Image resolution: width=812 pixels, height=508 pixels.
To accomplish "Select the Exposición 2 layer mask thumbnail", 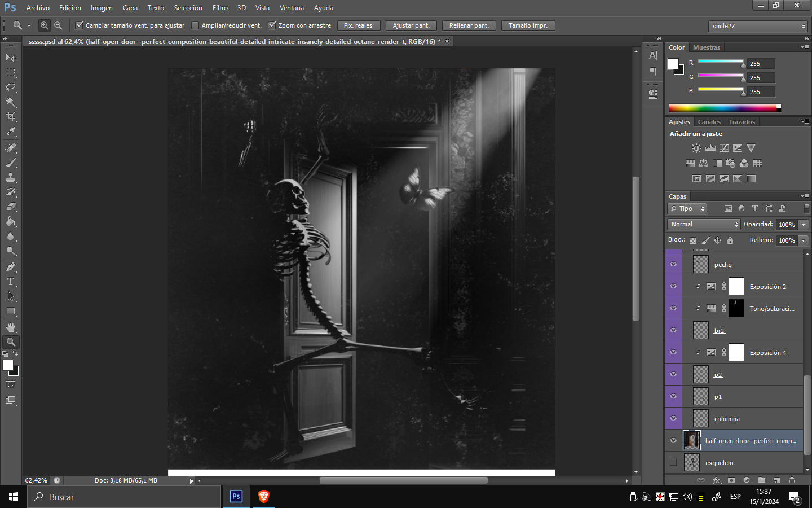I will pos(736,286).
